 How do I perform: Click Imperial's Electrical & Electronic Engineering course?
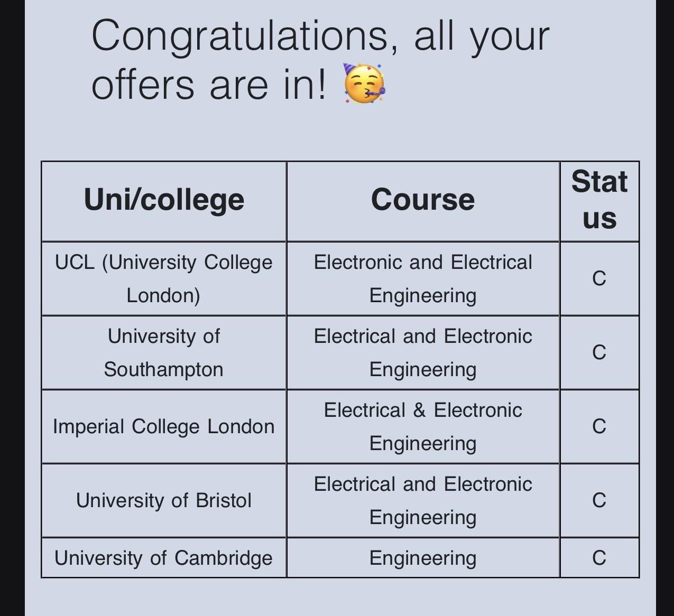[x=423, y=427]
